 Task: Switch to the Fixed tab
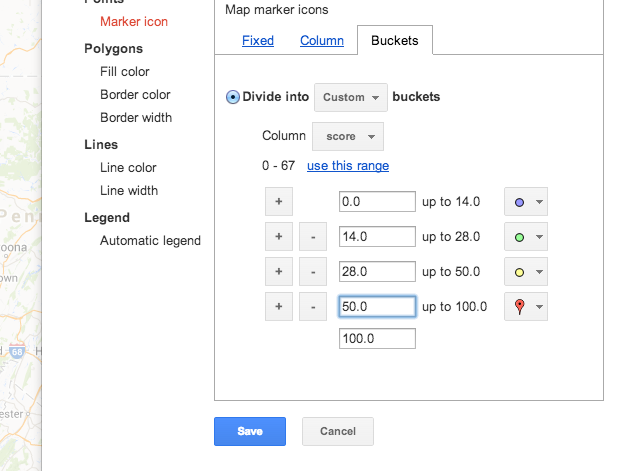click(x=258, y=41)
